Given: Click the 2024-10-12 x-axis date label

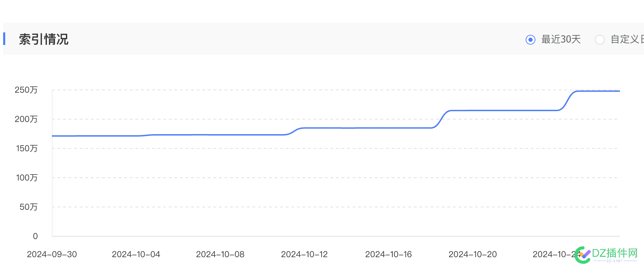Looking at the screenshot, I should (x=304, y=254).
